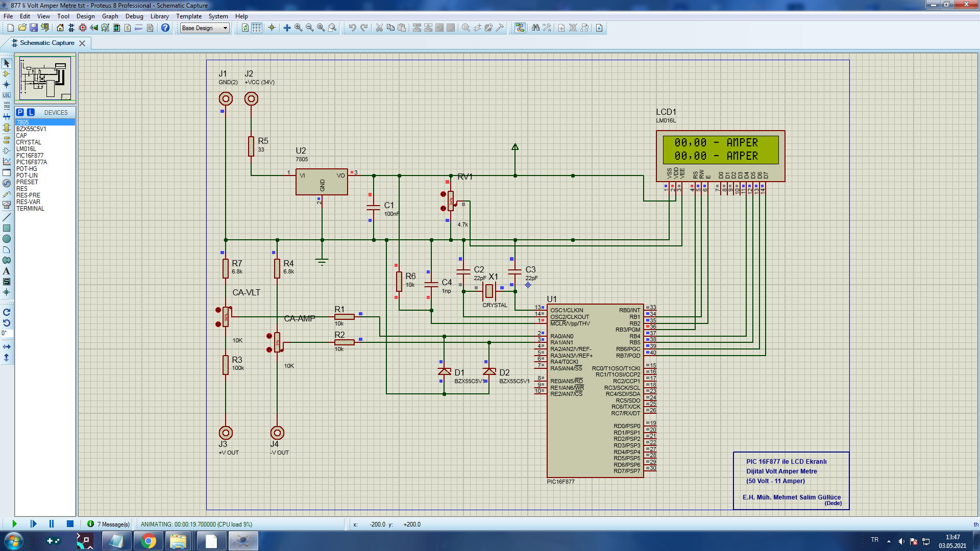Click the pan/center view icon

pyautogui.click(x=287, y=28)
